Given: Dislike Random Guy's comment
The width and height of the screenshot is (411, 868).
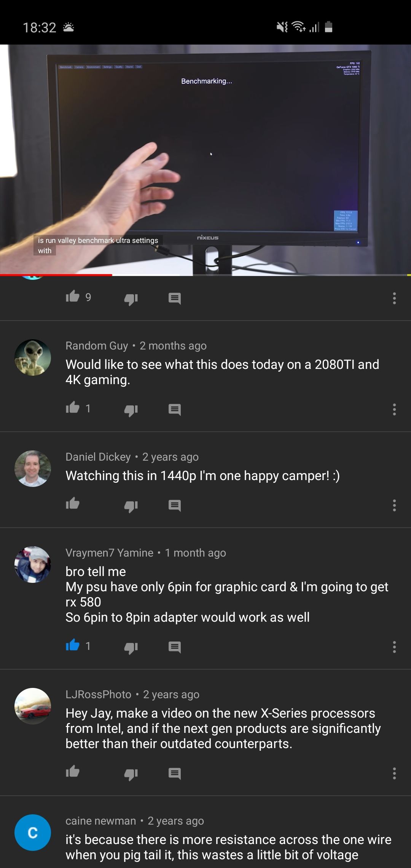Looking at the screenshot, I should coord(131,410).
